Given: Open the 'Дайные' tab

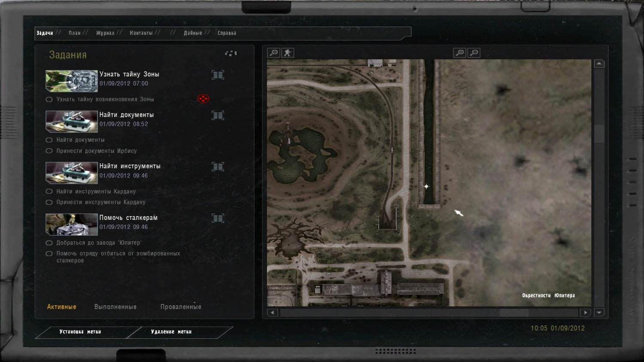Looking at the screenshot, I should [x=193, y=33].
